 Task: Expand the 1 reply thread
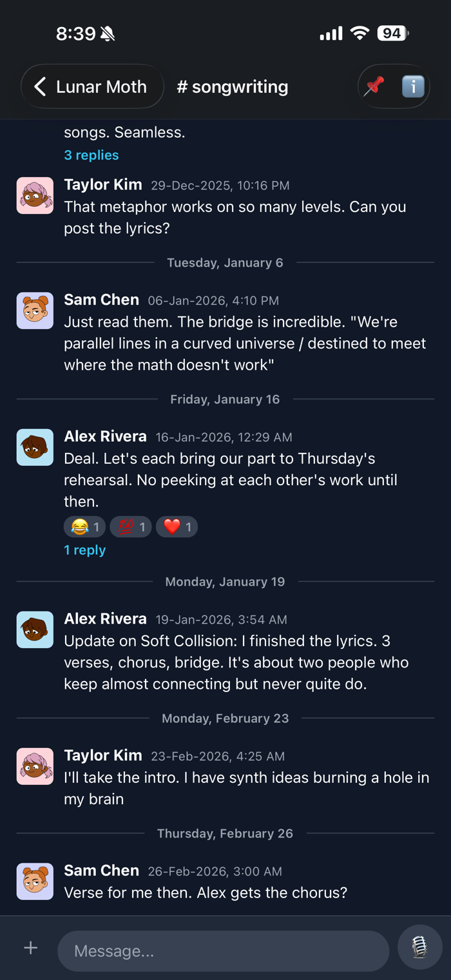click(x=84, y=550)
